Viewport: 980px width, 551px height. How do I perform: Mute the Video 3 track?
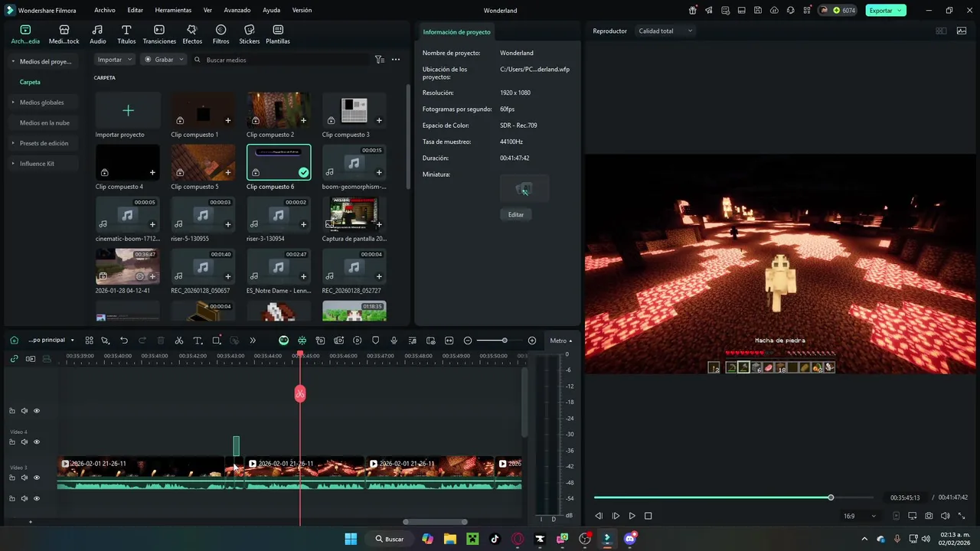24,478
